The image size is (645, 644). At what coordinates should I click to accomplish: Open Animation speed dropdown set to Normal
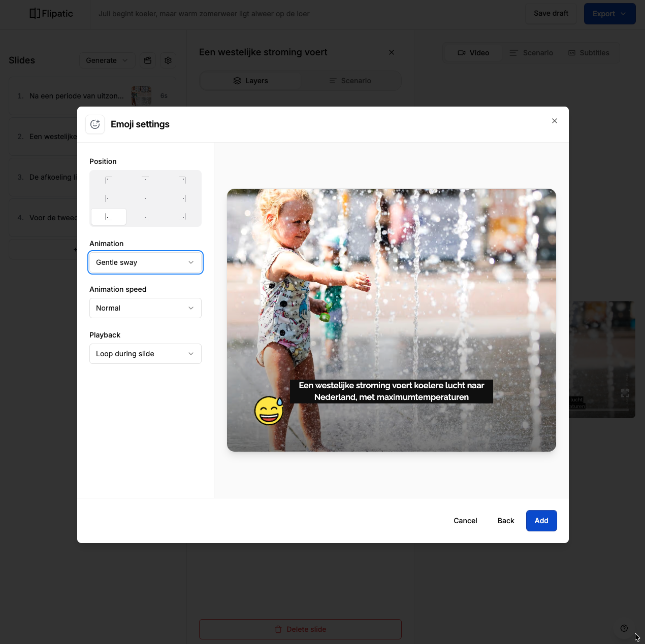145,308
